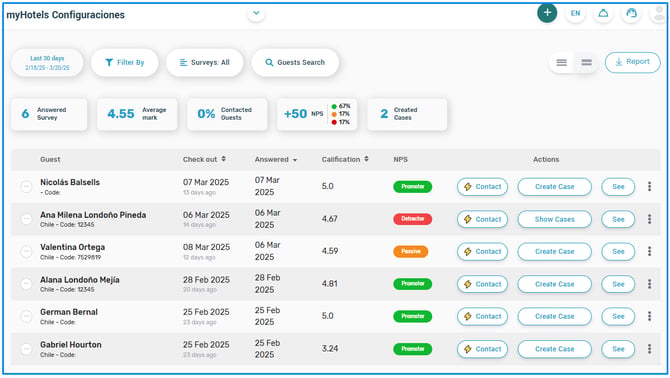
Task: Open the headset support icon
Action: click(631, 13)
